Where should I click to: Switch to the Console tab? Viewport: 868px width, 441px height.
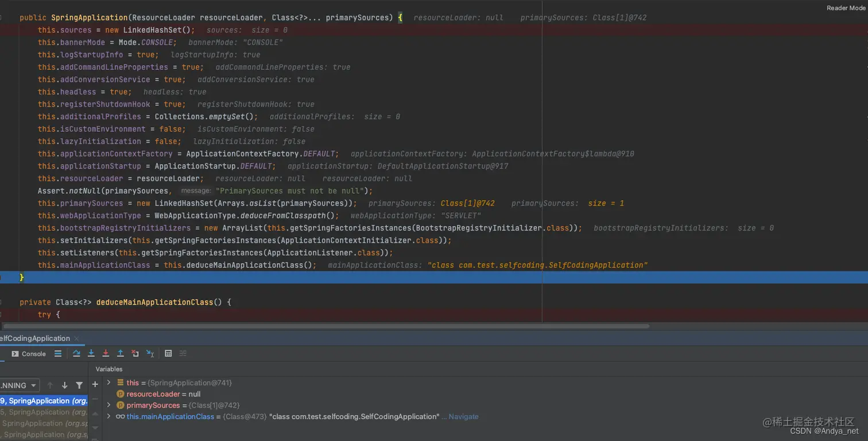click(x=29, y=354)
